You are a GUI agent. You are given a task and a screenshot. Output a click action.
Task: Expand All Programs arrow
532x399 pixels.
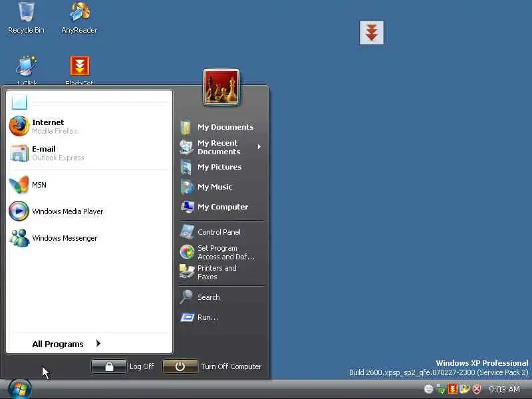click(98, 343)
